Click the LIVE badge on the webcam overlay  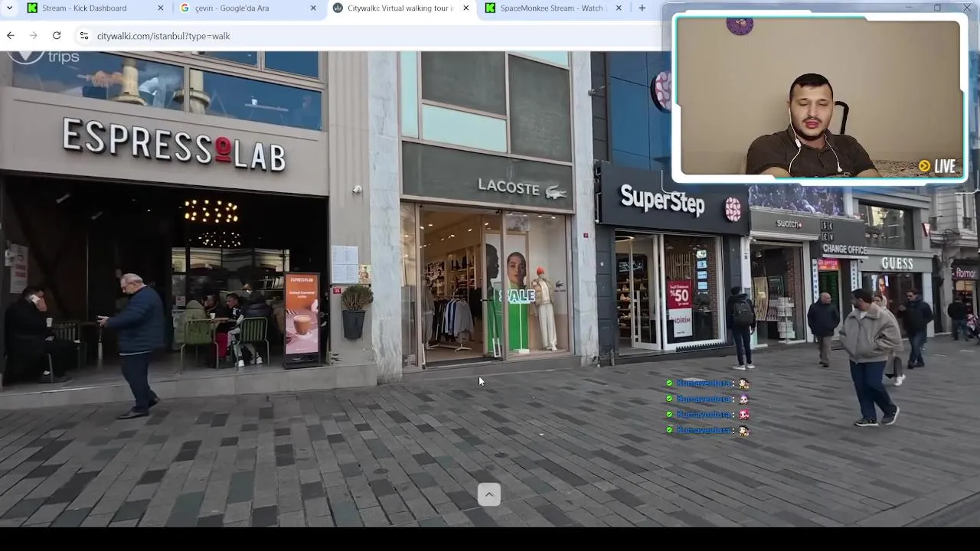coord(937,166)
